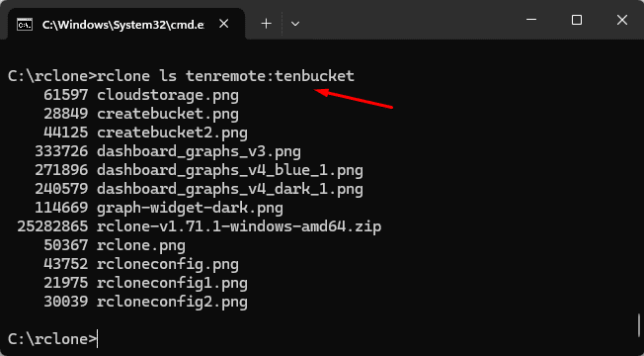Viewport: 644px width, 356px height.
Task: Expand the new tab profiles dropdown chevron
Action: 295,24
